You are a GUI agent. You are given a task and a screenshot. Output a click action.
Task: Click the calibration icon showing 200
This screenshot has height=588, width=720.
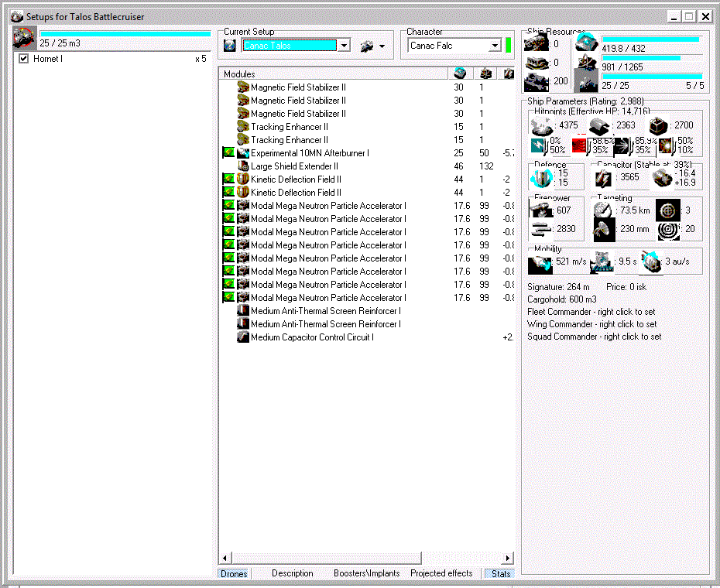pyautogui.click(x=537, y=82)
